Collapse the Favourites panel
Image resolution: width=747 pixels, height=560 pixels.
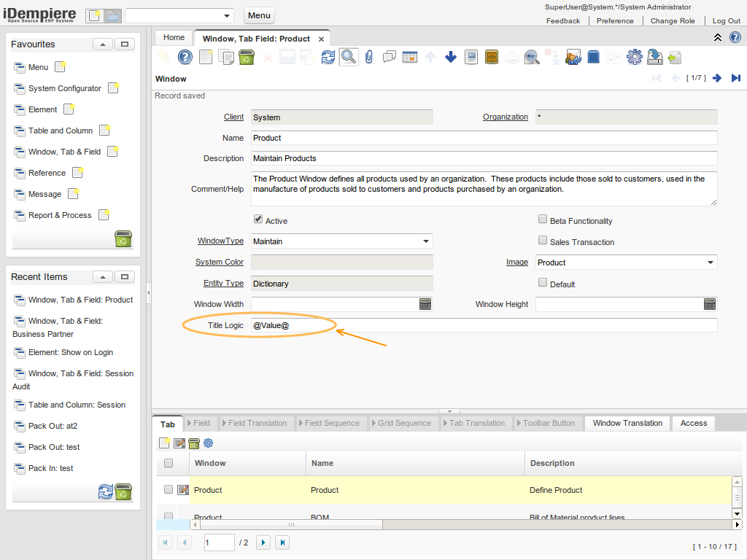103,44
